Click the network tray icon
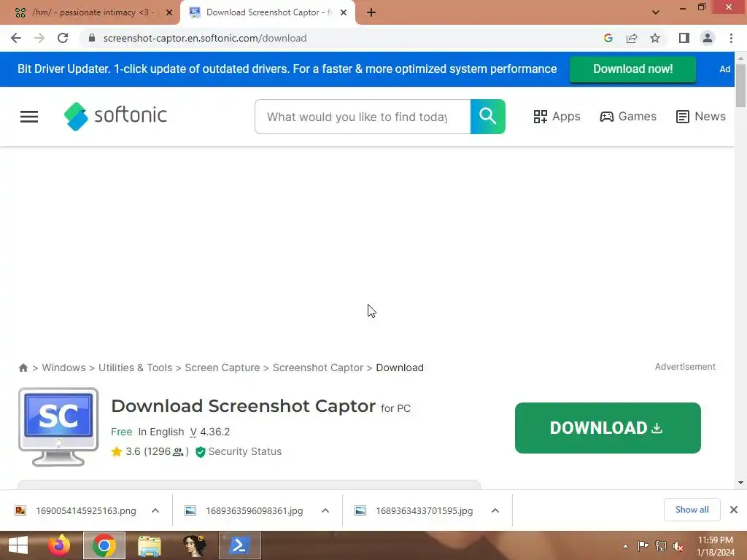The image size is (747, 560). (x=661, y=545)
